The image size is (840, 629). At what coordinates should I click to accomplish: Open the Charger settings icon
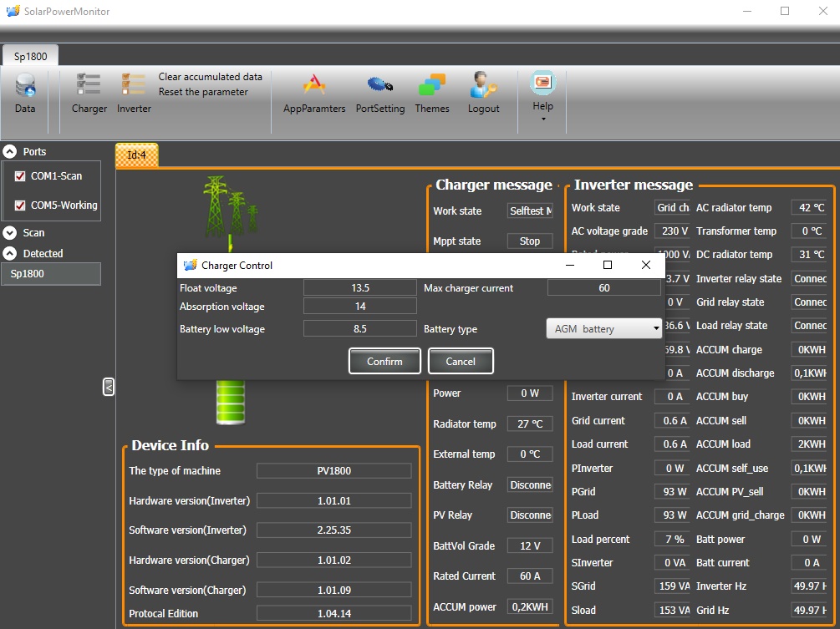[x=89, y=84]
